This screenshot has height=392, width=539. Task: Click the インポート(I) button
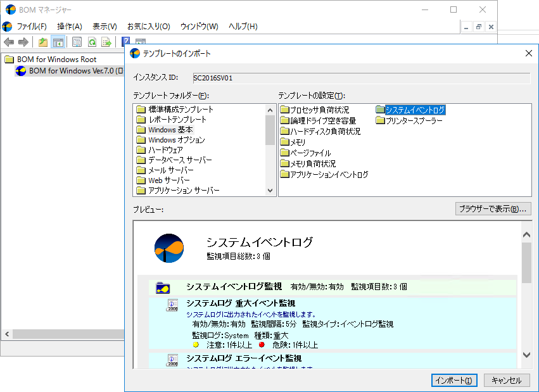point(454,381)
